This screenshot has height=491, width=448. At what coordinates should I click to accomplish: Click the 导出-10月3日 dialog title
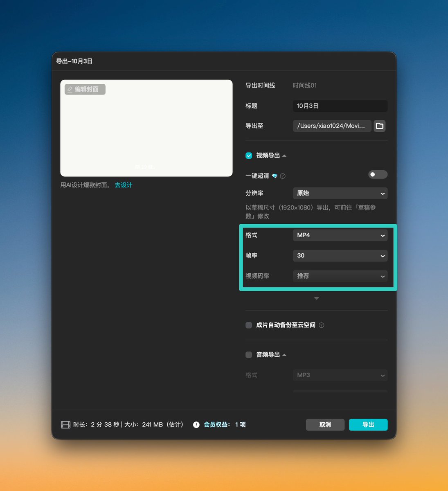pos(74,61)
